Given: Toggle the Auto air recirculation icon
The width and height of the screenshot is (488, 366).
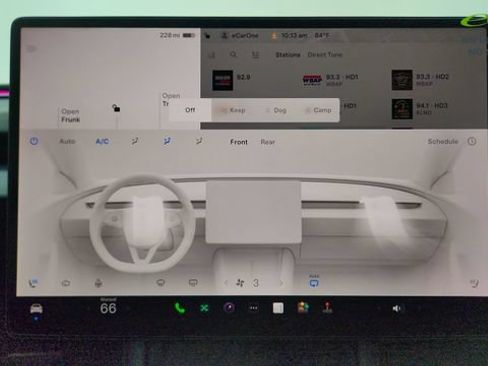Looking at the screenshot, I should [x=314, y=282].
